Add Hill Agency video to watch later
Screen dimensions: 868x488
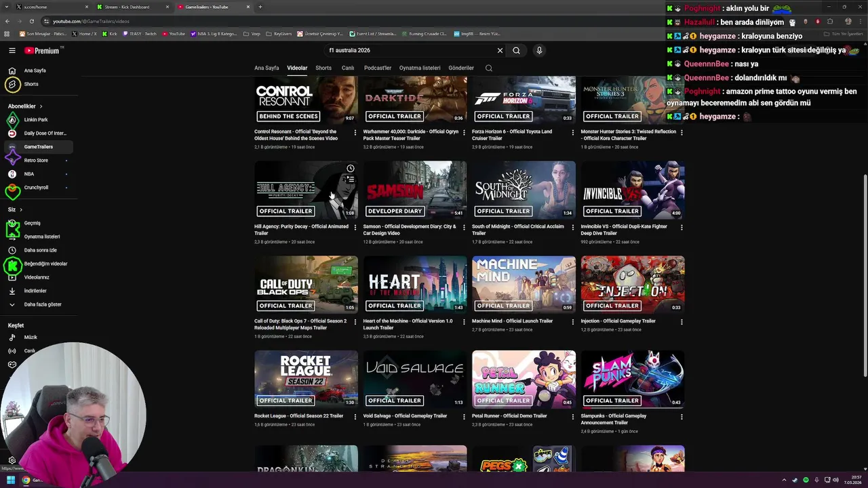[351, 168]
